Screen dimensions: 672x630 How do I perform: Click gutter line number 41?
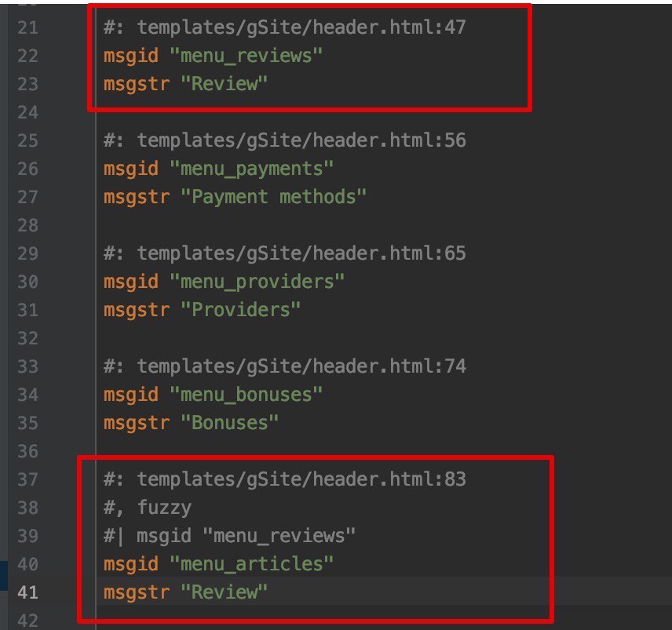click(27, 593)
